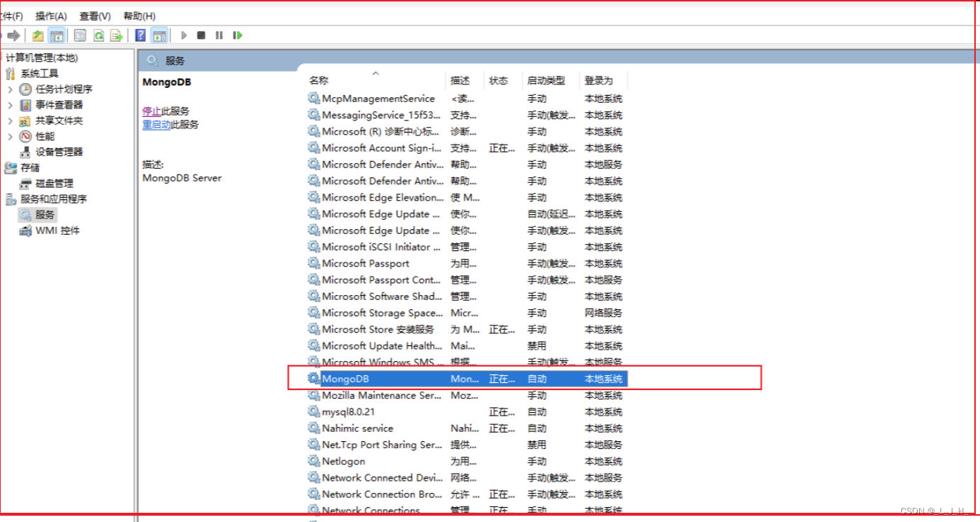Image resolution: width=980 pixels, height=522 pixels.
Task: Select the Microsoft Passport service name
Action: point(366,263)
